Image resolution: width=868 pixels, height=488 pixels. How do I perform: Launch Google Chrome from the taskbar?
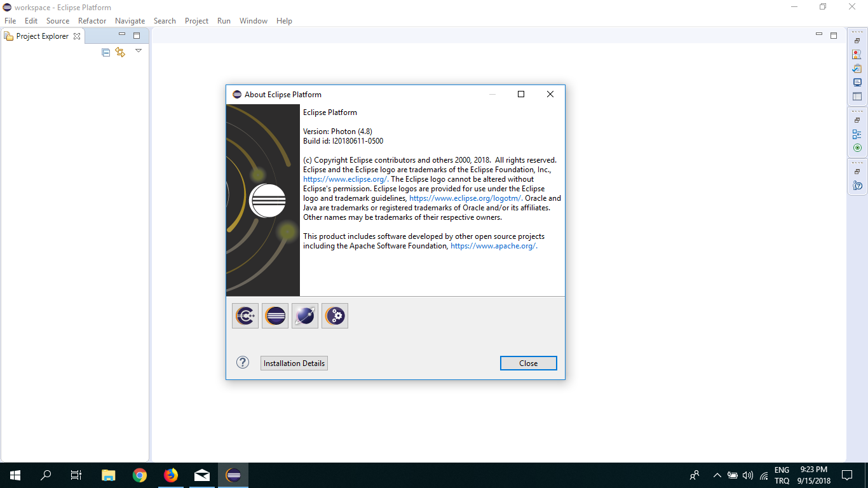(140, 475)
